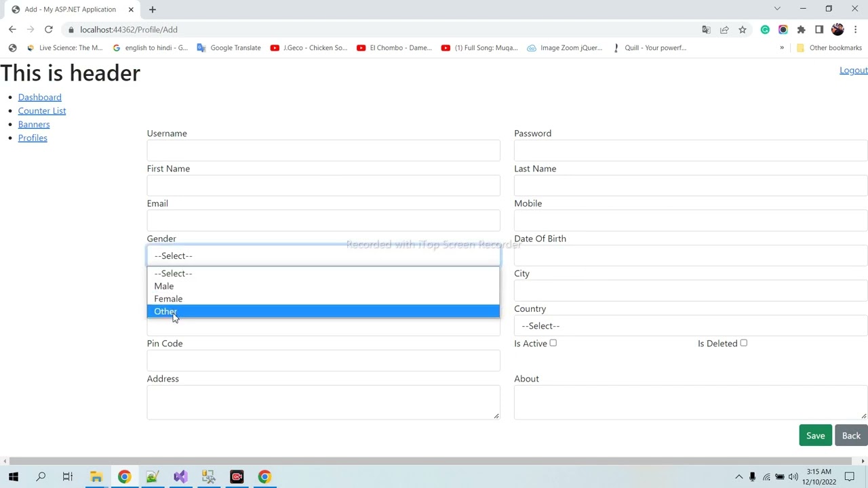Open Other bookmarks folder

pos(829,48)
